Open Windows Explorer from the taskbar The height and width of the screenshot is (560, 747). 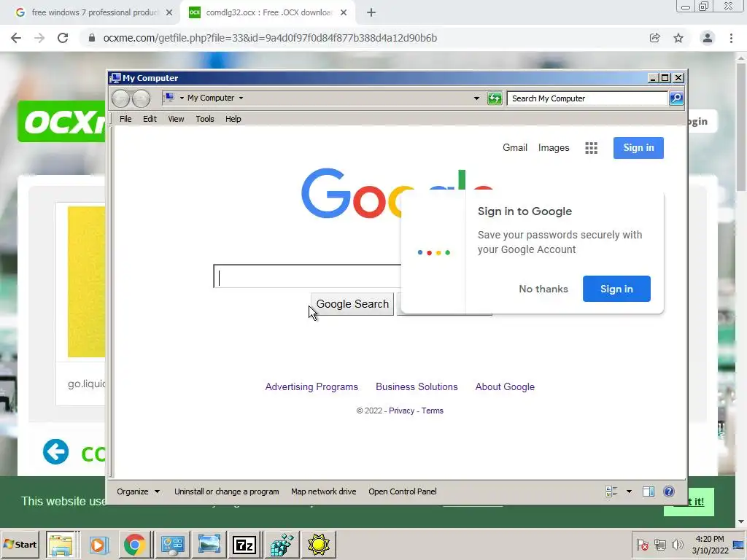tap(61, 544)
